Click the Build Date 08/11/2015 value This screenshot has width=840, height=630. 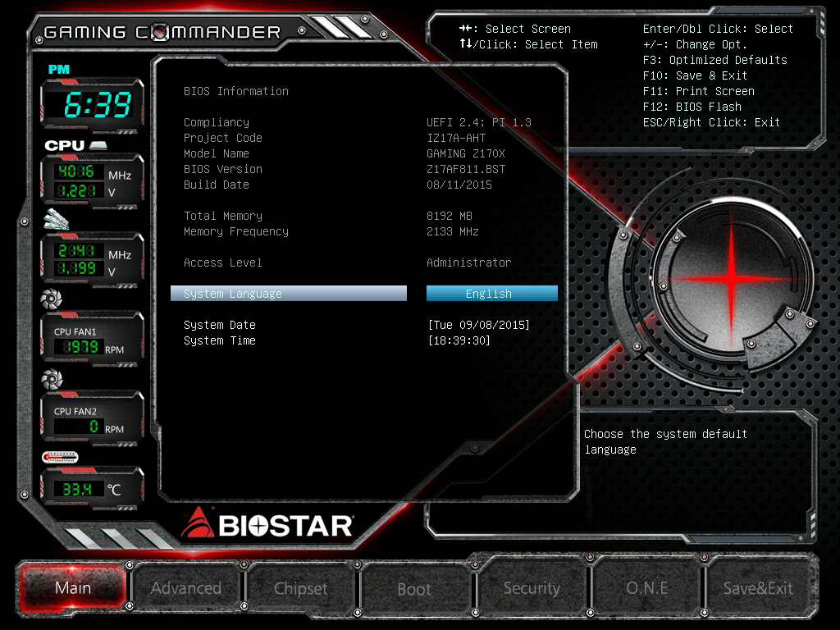pos(459,185)
